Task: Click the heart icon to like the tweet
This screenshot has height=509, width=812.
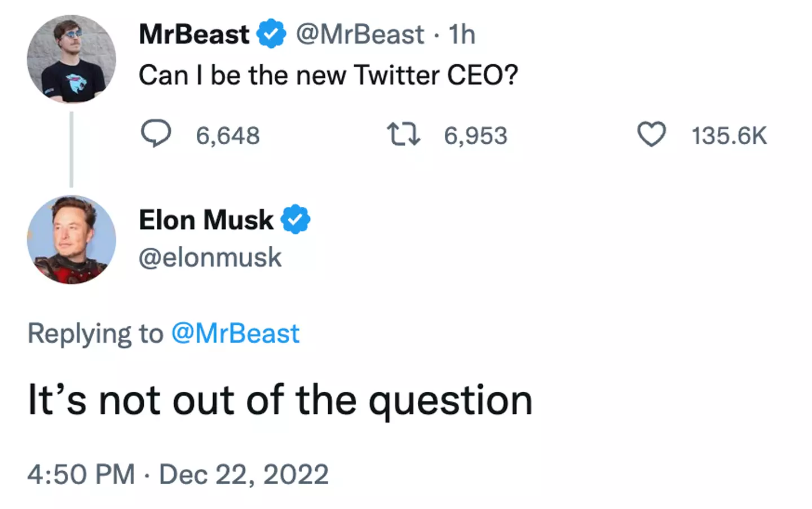Action: point(651,134)
